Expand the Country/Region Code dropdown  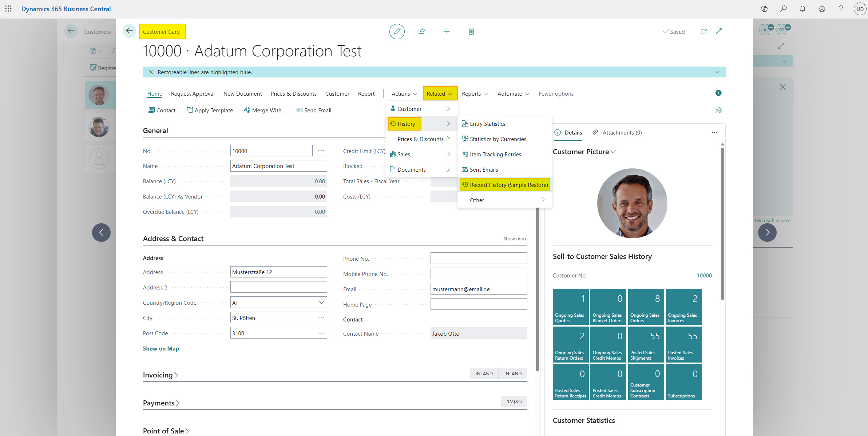pyautogui.click(x=321, y=303)
